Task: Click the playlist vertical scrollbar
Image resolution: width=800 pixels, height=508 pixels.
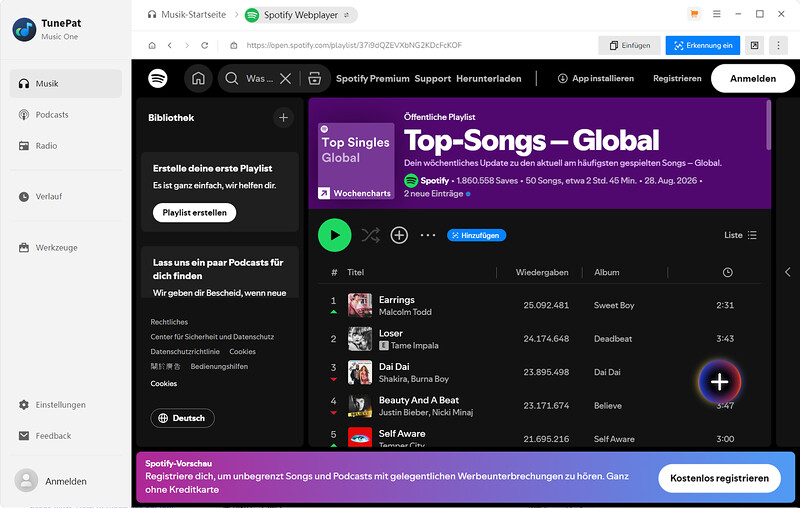Action: [768, 125]
